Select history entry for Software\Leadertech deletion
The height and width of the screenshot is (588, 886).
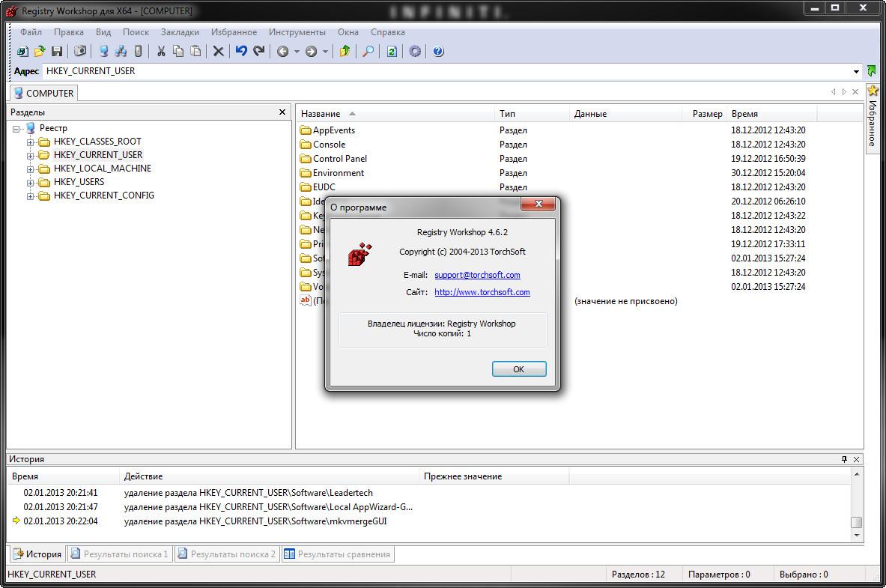tap(429, 493)
